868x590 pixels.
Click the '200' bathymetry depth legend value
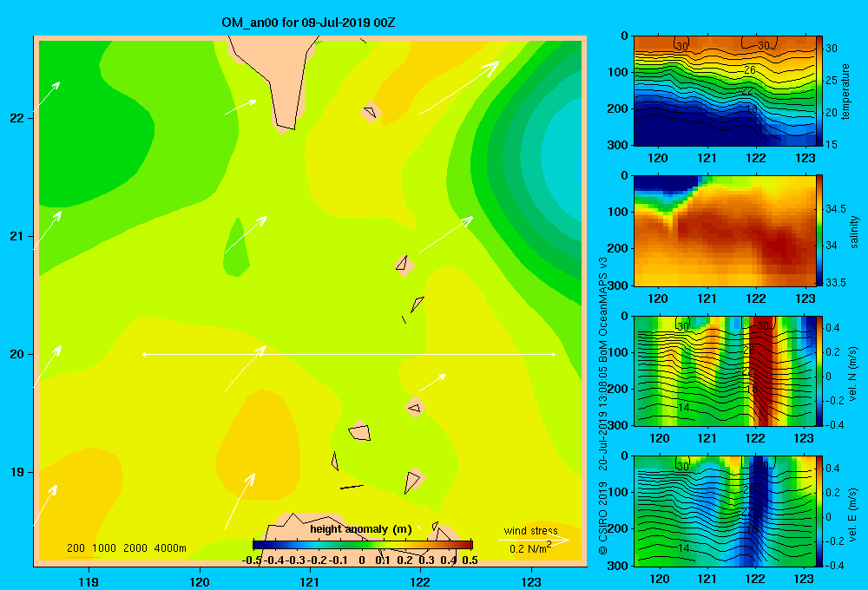click(x=76, y=548)
